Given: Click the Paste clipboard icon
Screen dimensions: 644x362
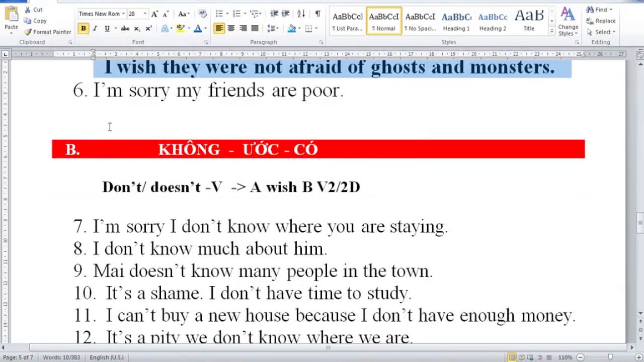Looking at the screenshot, I should (11, 15).
